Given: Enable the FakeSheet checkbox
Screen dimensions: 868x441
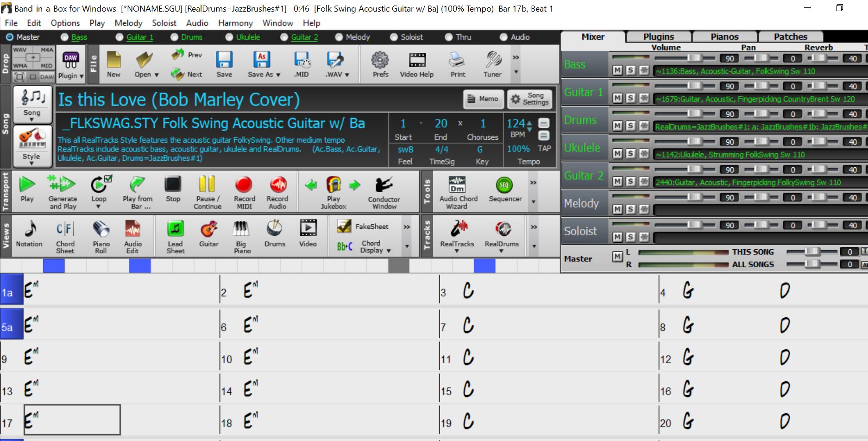Looking at the screenshot, I should [x=344, y=226].
